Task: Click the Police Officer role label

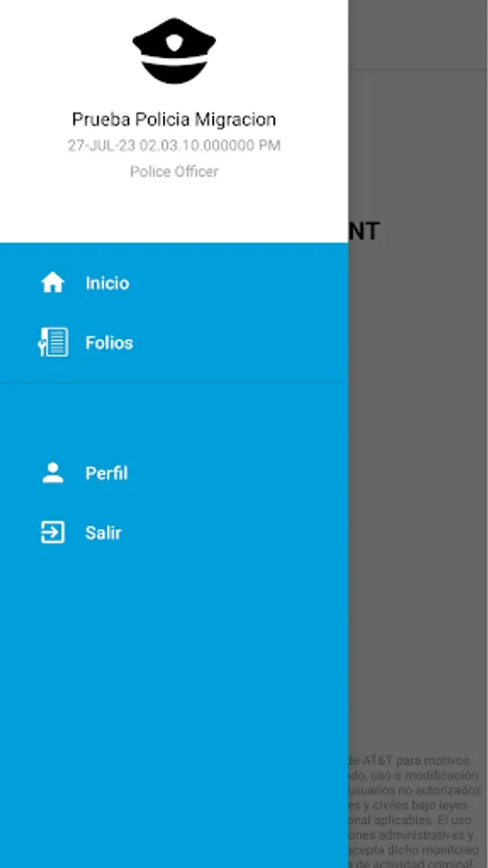Action: coord(174,172)
